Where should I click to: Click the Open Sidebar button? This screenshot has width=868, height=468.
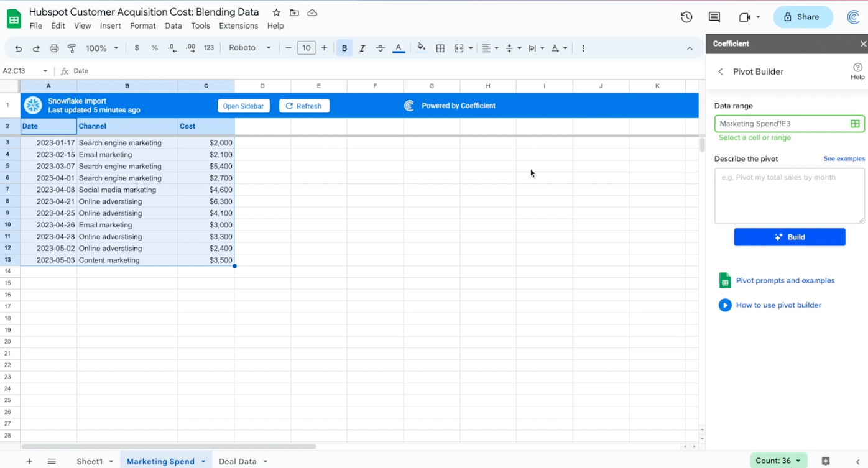click(243, 106)
